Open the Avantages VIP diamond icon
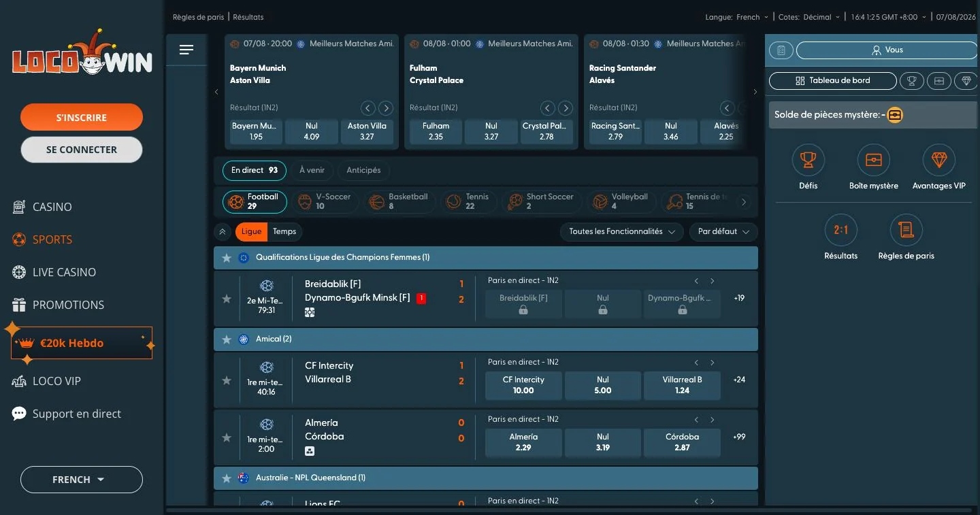This screenshot has width=980, height=515. tap(939, 160)
